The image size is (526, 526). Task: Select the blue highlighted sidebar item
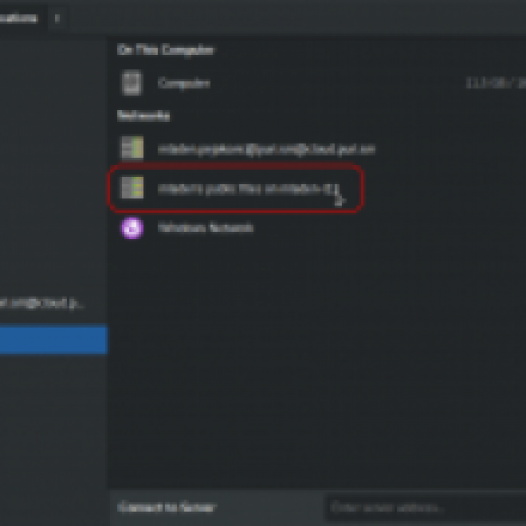pos(54,339)
